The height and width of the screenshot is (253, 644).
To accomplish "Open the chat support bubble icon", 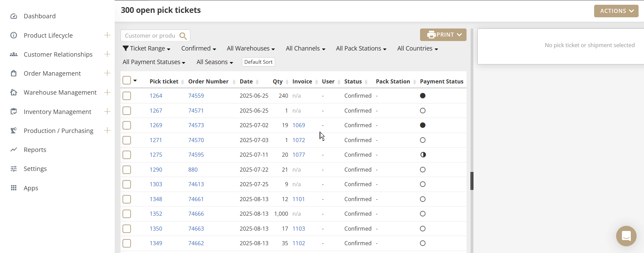I will [x=626, y=236].
